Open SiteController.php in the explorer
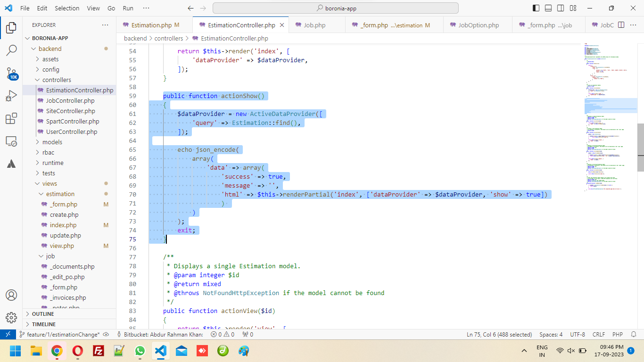 70,111
